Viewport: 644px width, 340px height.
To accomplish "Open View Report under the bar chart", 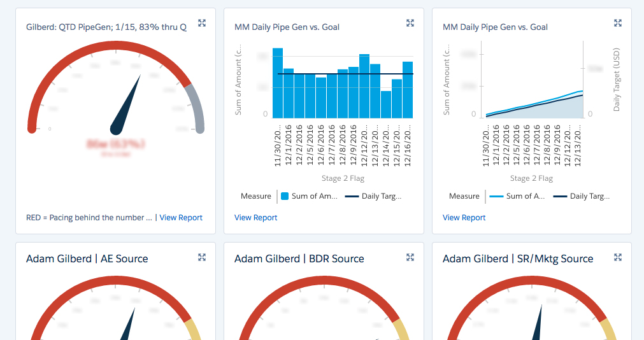I will 256,218.
